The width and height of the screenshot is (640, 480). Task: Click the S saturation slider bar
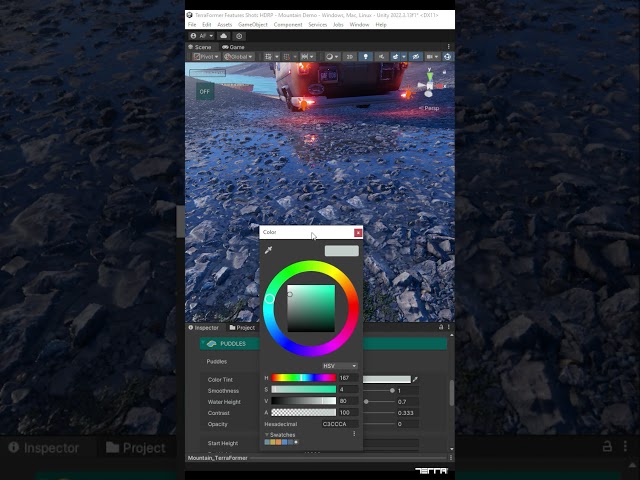(304, 389)
